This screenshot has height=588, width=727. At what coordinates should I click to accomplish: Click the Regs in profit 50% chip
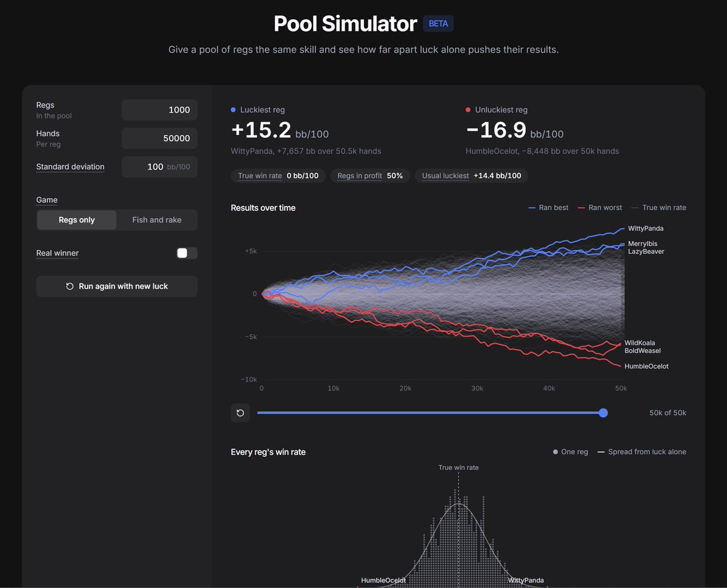(x=370, y=176)
